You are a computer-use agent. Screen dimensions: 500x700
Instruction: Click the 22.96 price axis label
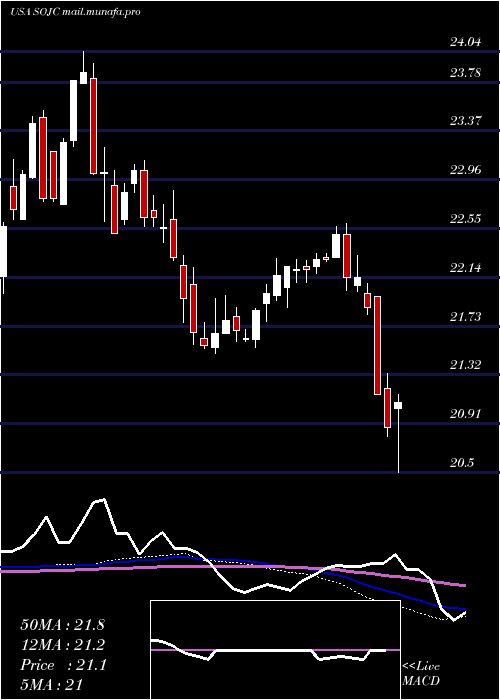click(466, 170)
